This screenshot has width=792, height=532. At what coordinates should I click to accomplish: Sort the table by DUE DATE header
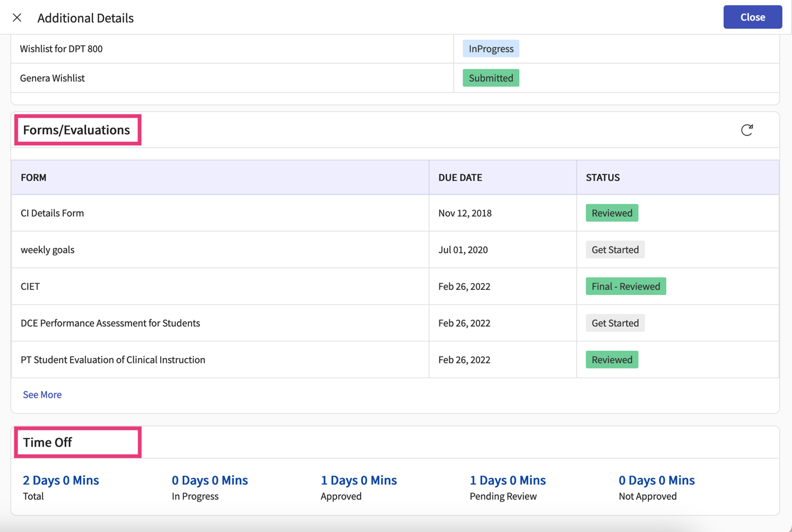pos(459,177)
